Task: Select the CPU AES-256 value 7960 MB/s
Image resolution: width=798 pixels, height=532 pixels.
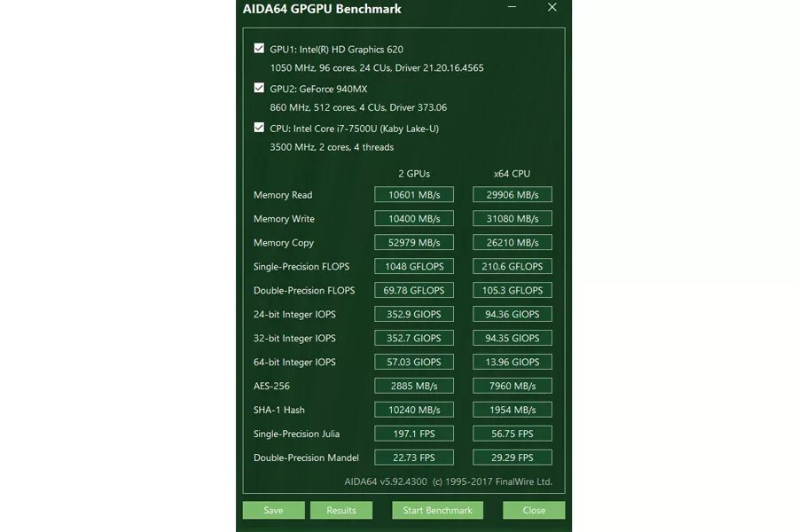Action: click(x=512, y=386)
